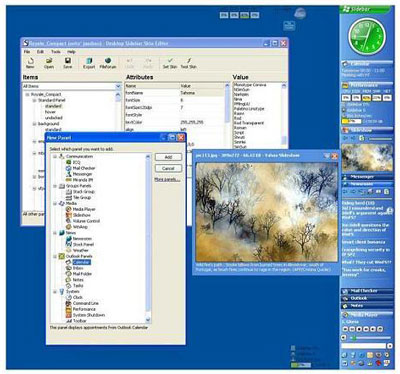Select Media Player in New Panel list
The height and width of the screenshot is (374, 400).
(81, 209)
